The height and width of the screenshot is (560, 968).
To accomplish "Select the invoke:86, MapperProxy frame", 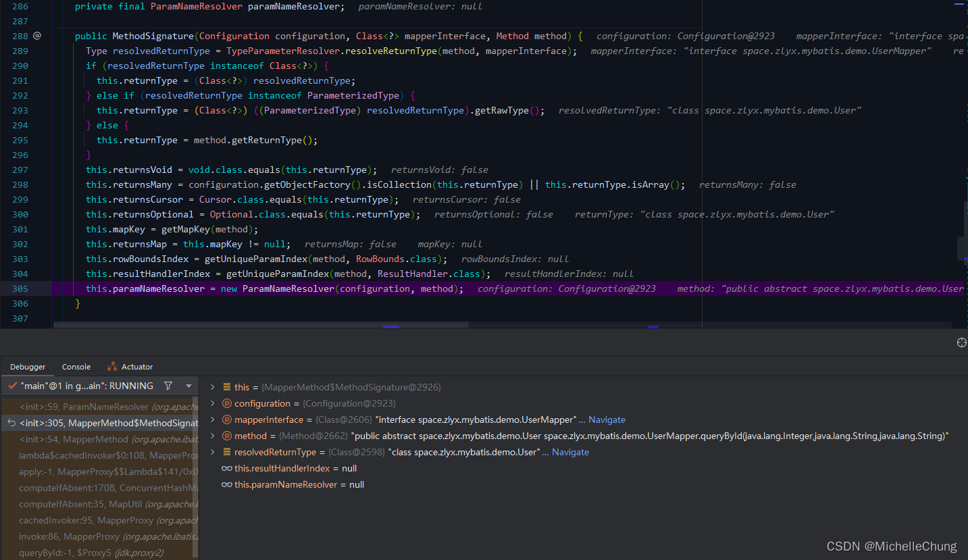I will point(99,536).
